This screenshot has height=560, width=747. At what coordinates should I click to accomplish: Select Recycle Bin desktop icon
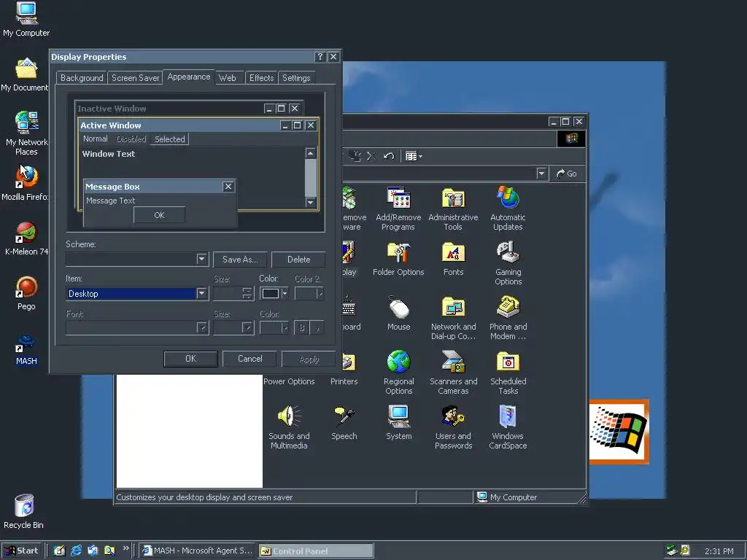(x=24, y=511)
